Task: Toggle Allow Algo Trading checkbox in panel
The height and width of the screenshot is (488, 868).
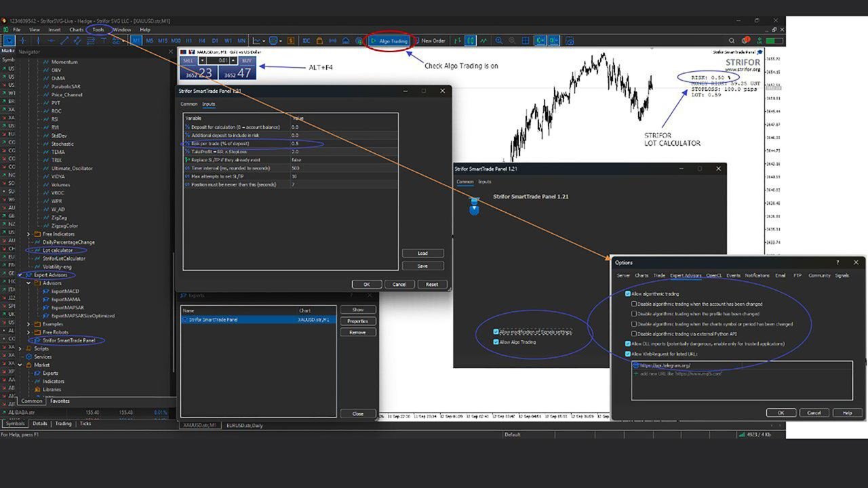Action: tap(496, 342)
